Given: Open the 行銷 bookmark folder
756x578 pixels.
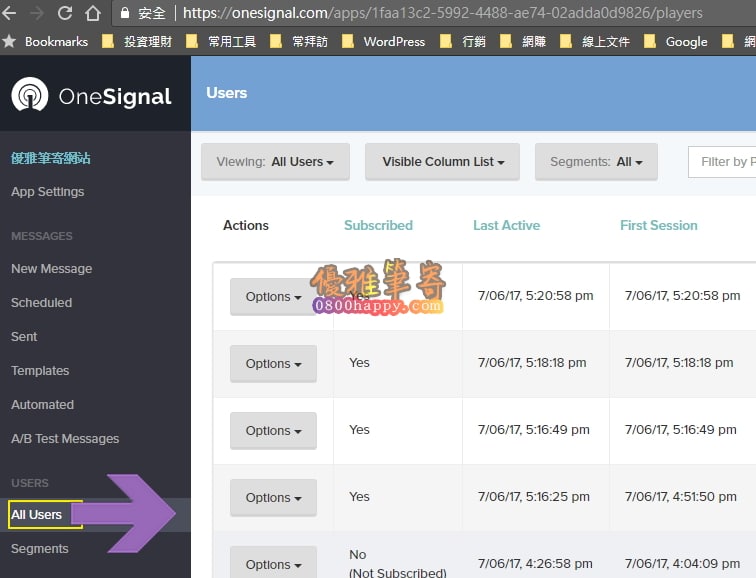Looking at the screenshot, I should click(x=463, y=42).
